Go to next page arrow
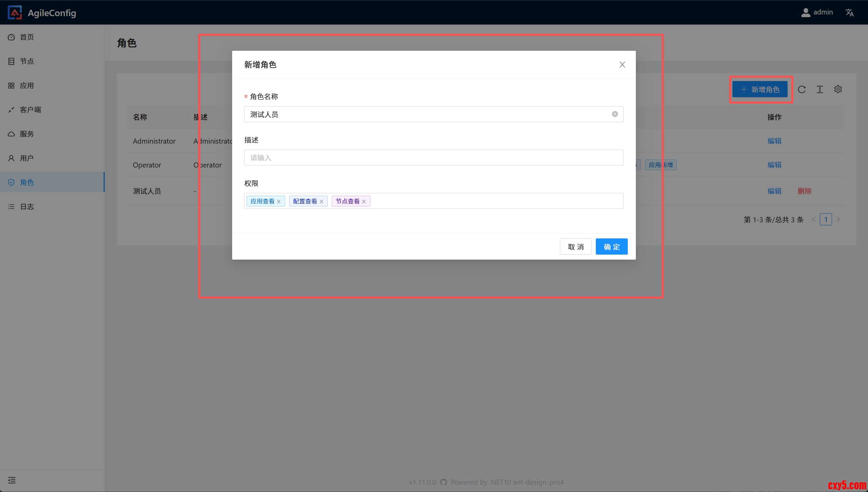The height and width of the screenshot is (492, 868). 838,219
